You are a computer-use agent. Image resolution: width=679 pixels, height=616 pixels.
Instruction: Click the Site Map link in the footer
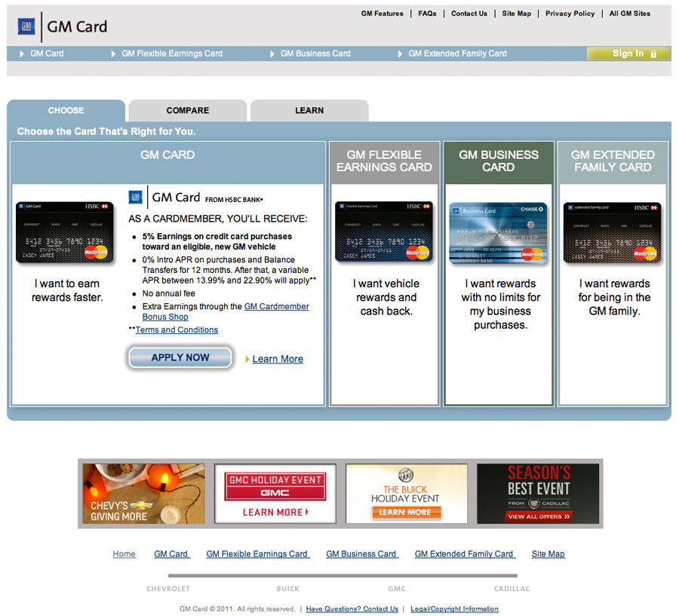548,554
